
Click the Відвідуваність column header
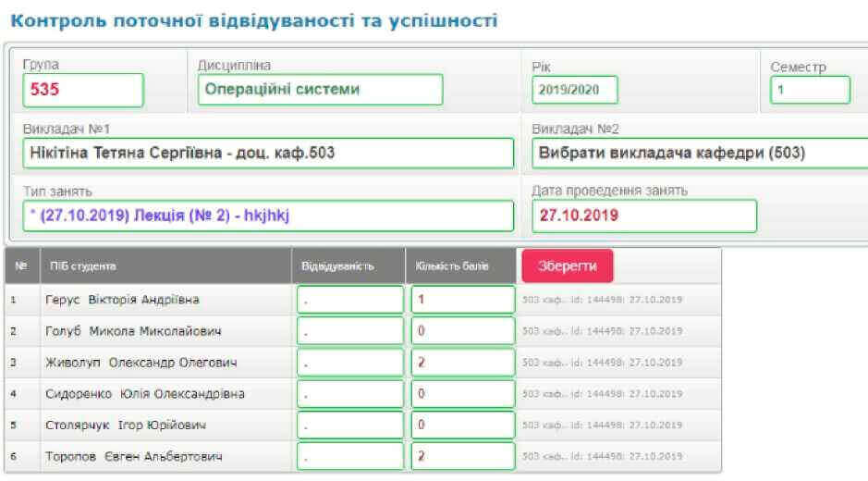337,266
